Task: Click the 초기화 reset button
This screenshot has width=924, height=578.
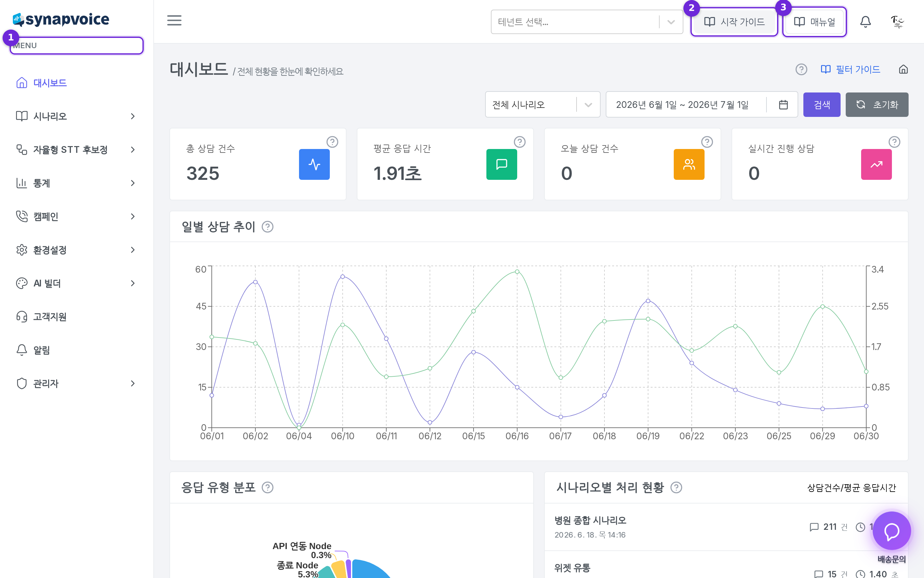Action: point(877,104)
